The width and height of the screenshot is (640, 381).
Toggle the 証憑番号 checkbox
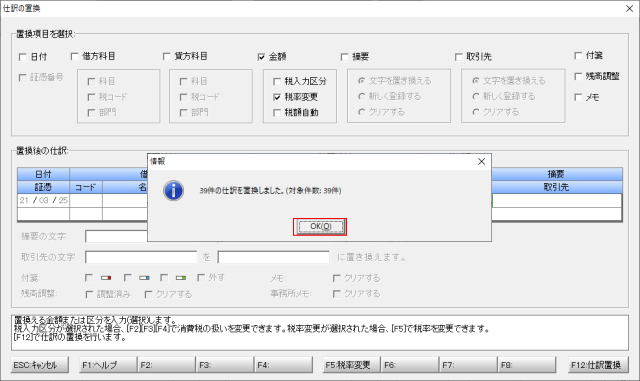click(22, 77)
